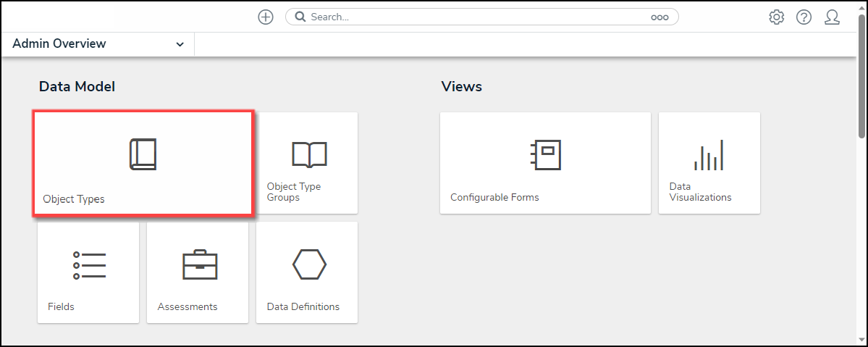Click the Fields list icon
Viewport: 868px width, 347px height.
tap(89, 266)
